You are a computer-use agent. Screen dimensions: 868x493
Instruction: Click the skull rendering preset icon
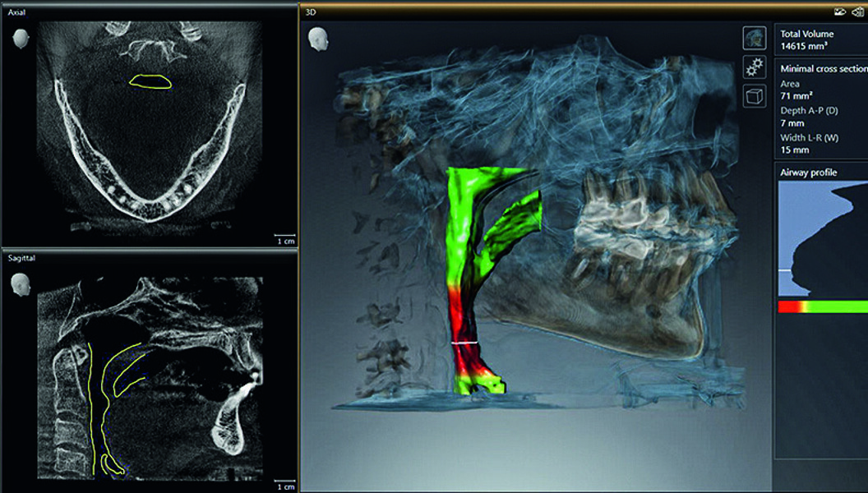(754, 38)
